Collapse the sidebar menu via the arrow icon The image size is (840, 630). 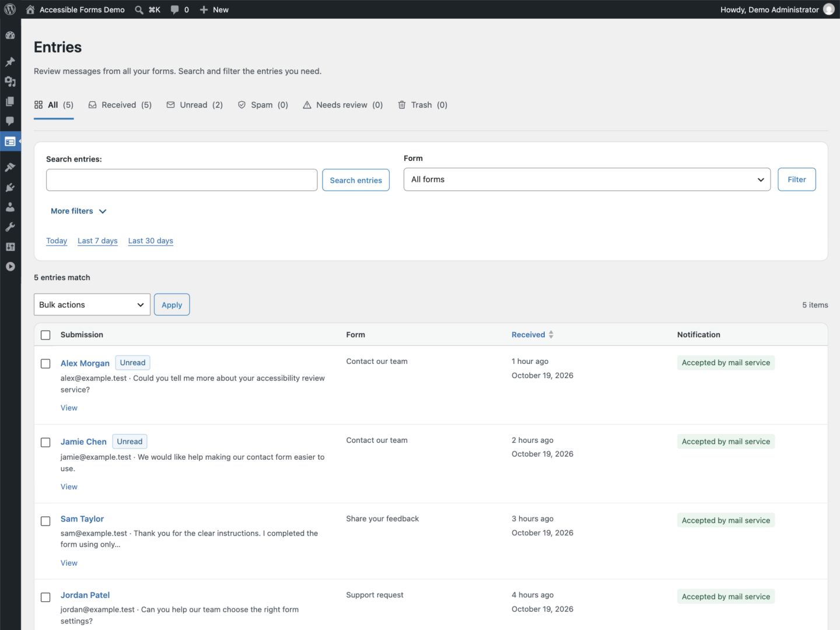point(10,267)
